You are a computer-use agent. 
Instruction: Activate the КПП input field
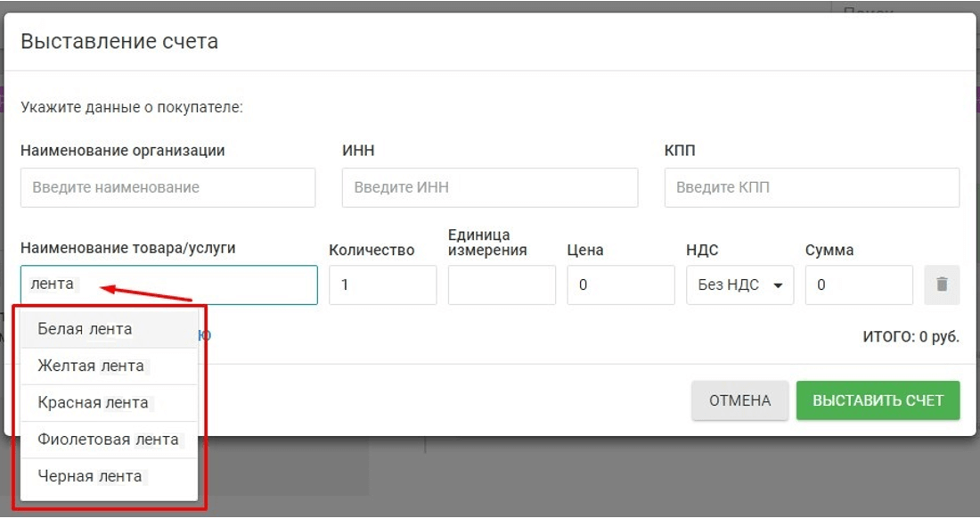click(812, 188)
